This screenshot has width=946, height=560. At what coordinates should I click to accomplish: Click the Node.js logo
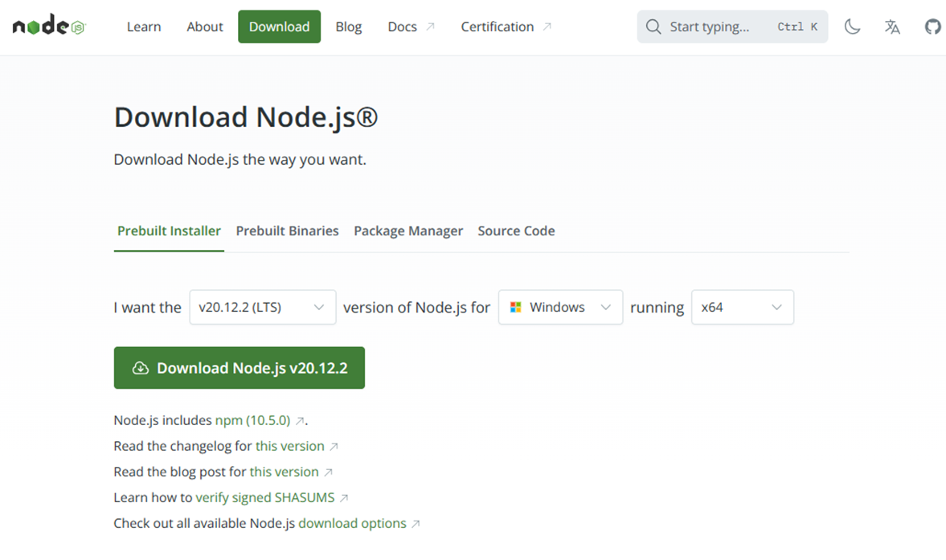[48, 27]
